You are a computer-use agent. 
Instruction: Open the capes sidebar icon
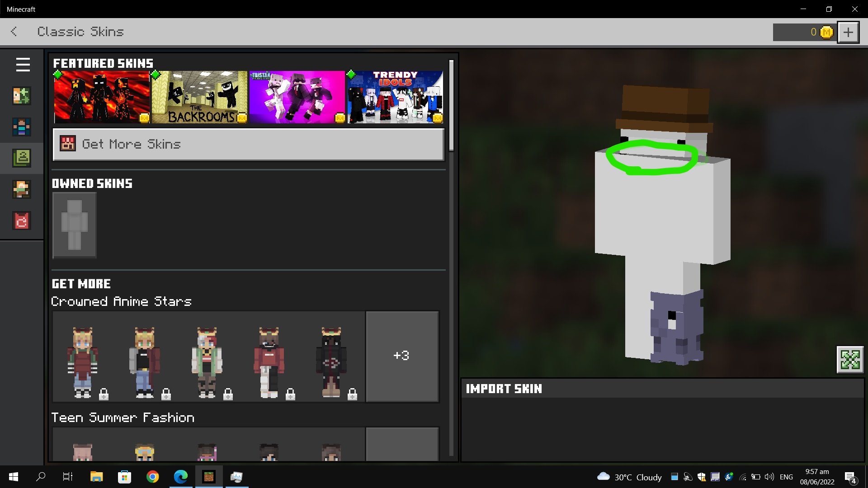click(22, 221)
